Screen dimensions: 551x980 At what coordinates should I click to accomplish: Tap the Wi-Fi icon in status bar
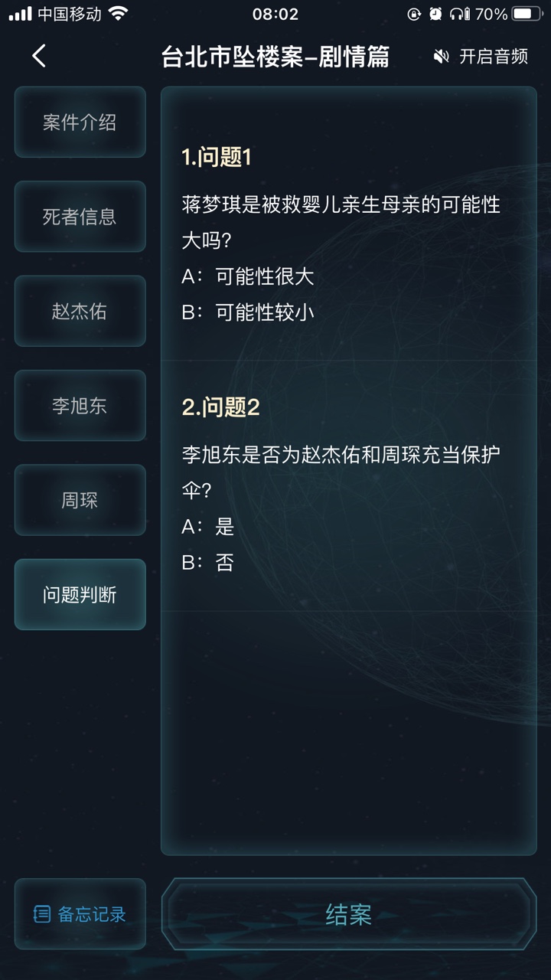click(119, 14)
